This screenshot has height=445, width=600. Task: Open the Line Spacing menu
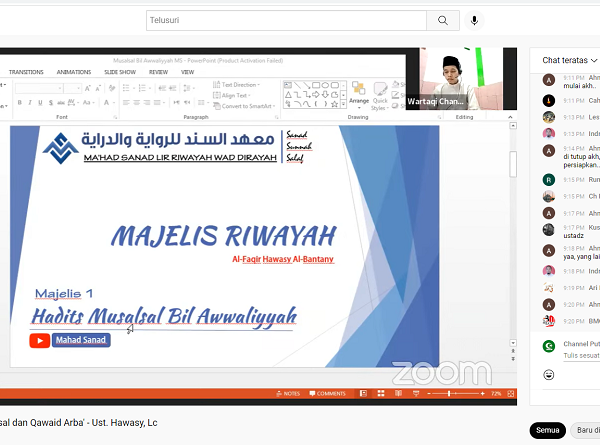tap(188, 88)
